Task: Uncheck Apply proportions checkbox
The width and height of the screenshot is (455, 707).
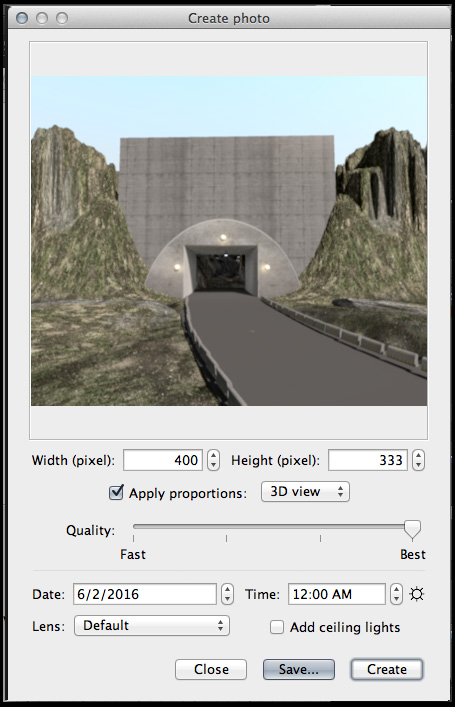Action: coord(116,492)
